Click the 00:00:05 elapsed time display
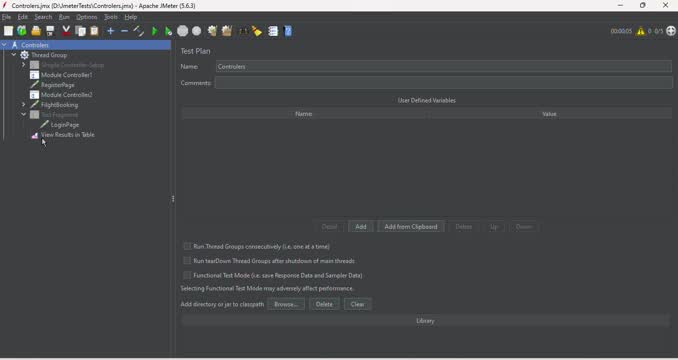678x360 pixels. click(x=621, y=31)
